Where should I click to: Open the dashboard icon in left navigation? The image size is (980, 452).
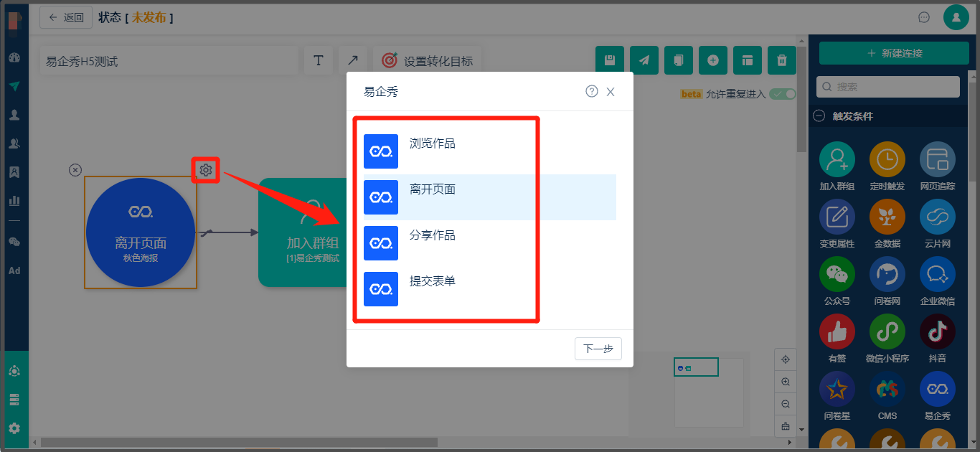pos(14,57)
